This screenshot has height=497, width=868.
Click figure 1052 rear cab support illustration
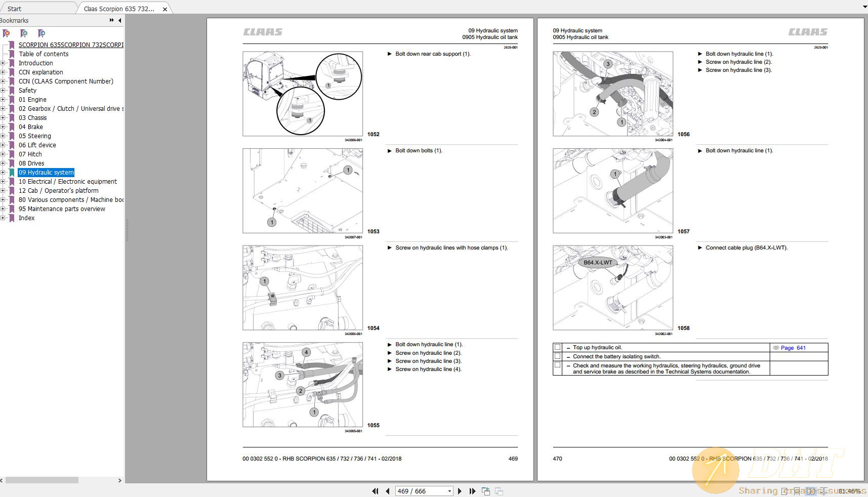(303, 94)
